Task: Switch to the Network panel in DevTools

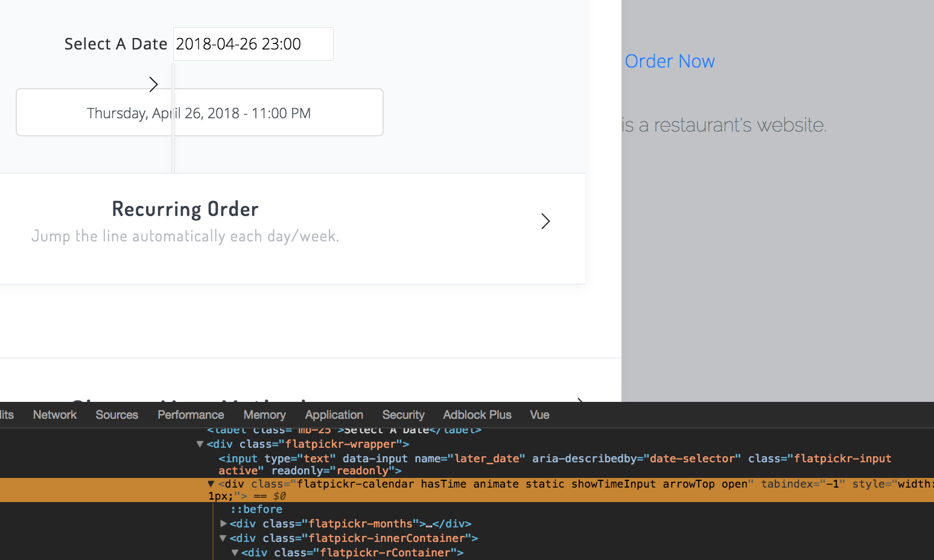Action: [54, 415]
